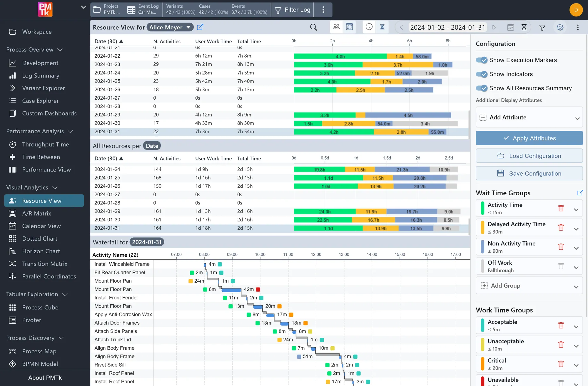Image resolution: width=588 pixels, height=386 pixels.
Task: Click the yellow Unacceptable color swatch
Action: pyautogui.click(x=482, y=345)
